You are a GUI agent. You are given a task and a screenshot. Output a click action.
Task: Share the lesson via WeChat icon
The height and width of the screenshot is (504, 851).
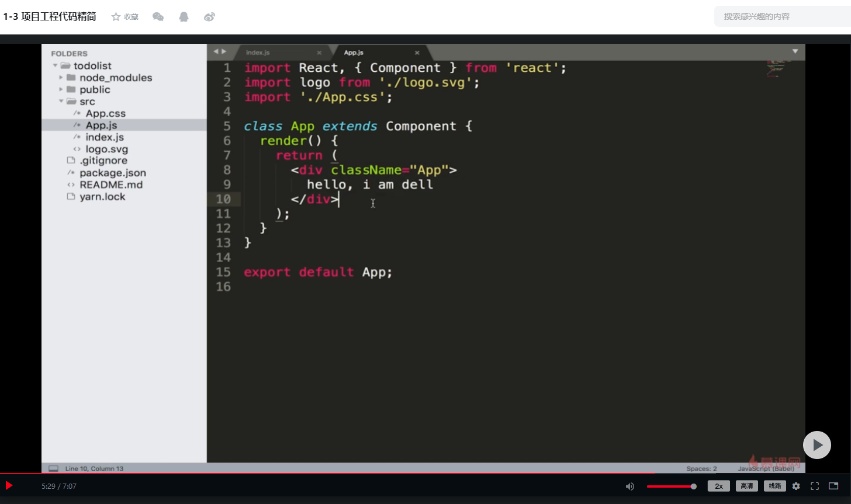pyautogui.click(x=158, y=17)
